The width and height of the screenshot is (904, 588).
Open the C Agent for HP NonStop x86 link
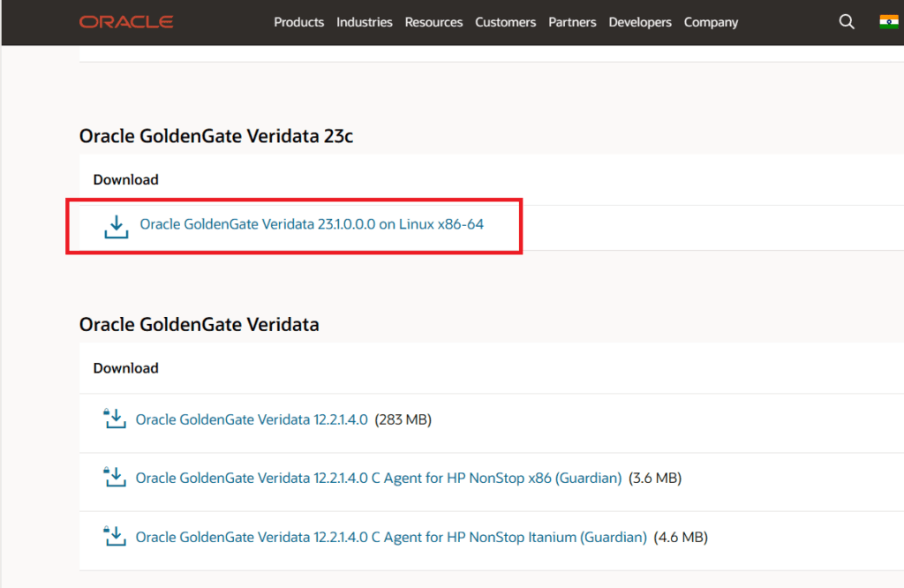(x=379, y=478)
